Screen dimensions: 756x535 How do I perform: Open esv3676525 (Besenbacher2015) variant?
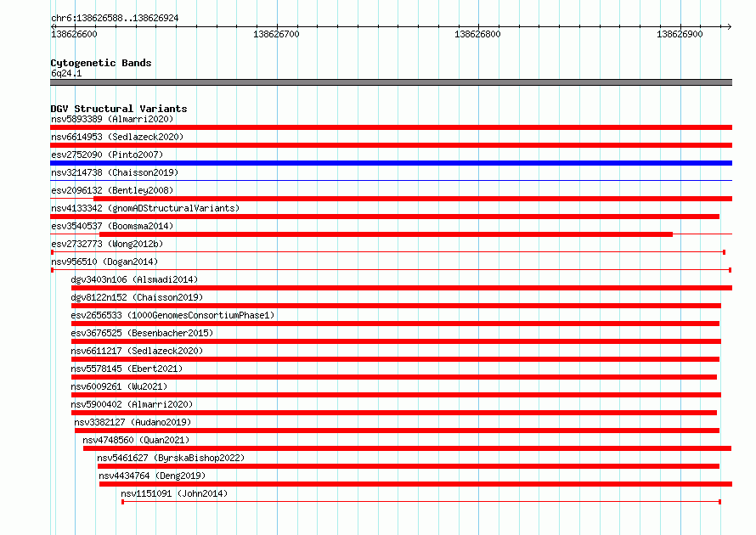[x=142, y=333]
